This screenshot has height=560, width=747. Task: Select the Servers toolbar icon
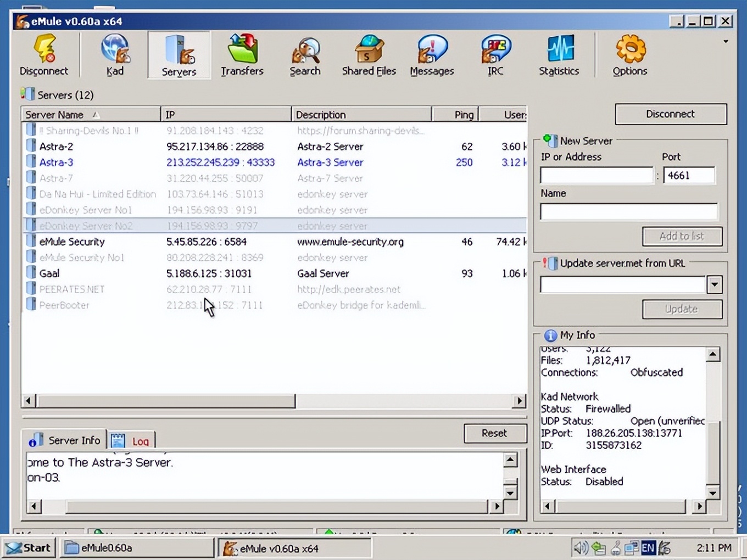point(179,54)
